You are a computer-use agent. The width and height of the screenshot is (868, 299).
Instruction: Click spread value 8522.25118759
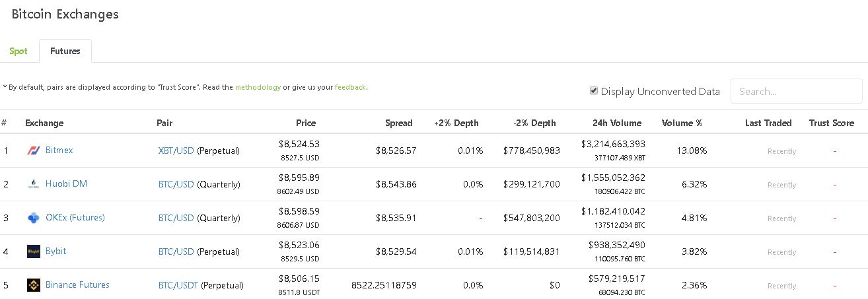coord(384,285)
